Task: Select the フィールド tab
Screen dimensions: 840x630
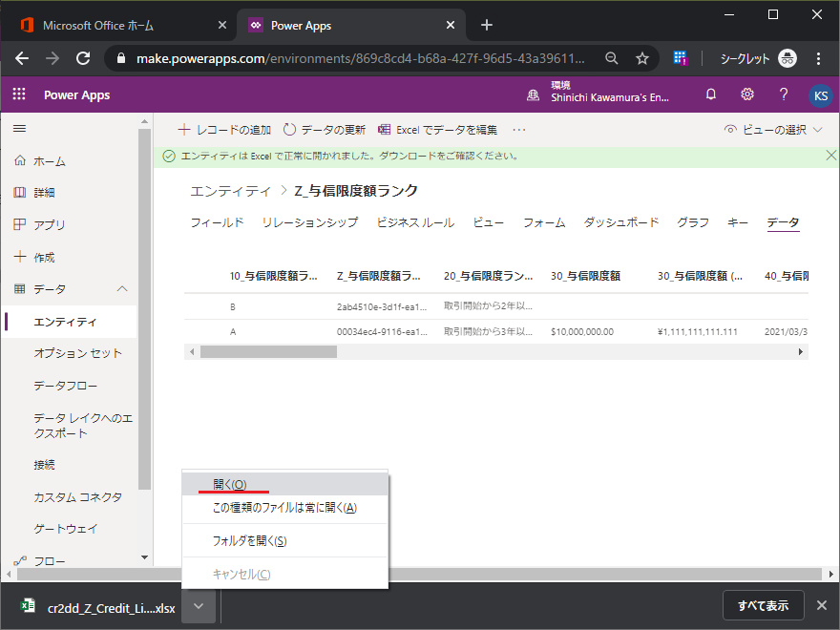Action: coord(217,222)
